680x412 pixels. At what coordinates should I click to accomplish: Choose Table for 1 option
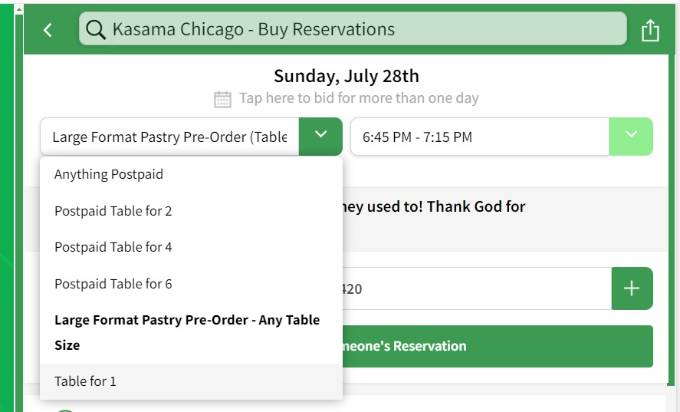[85, 381]
